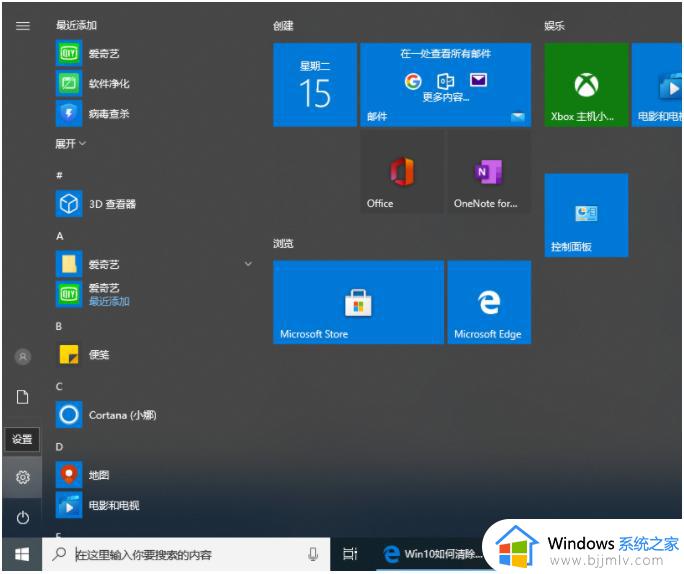This screenshot has width=684, height=574.
Task: Open the Microsoft Edge tile
Action: (x=489, y=302)
